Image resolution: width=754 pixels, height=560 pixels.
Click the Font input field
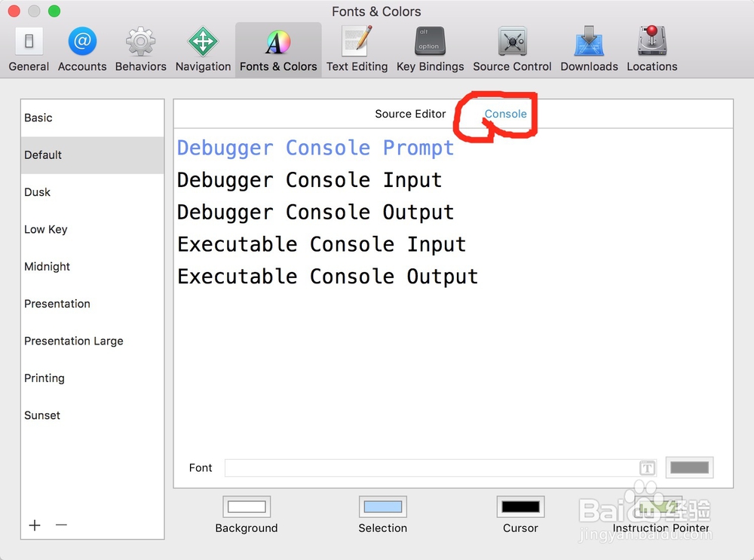[441, 468]
